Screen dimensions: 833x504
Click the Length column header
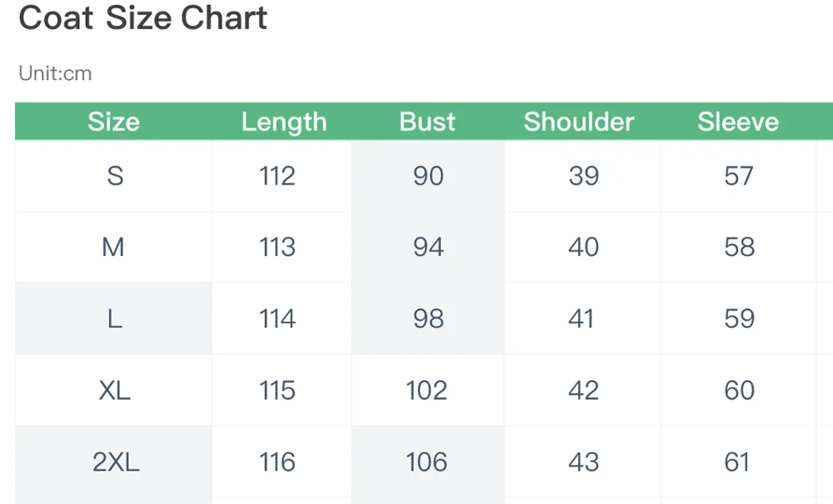tap(284, 122)
